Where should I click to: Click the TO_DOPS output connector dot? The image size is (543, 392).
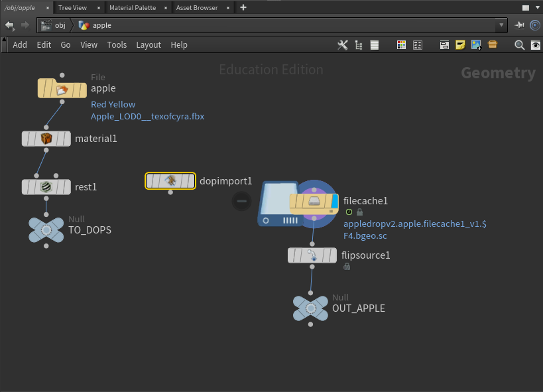click(46, 246)
